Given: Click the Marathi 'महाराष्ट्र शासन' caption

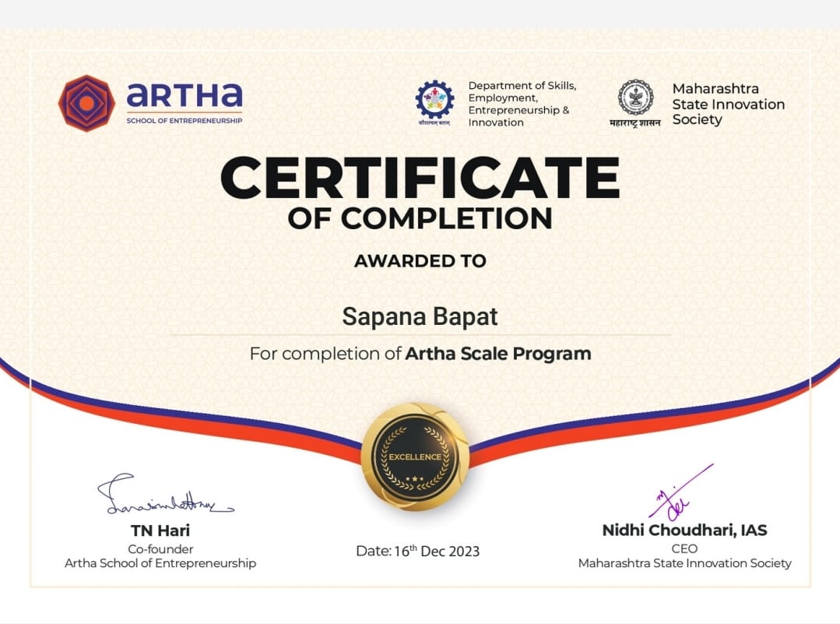Looking at the screenshot, I should click(x=635, y=123).
